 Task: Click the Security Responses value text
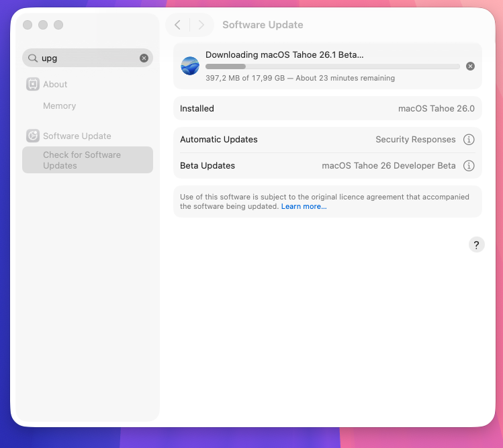click(415, 140)
